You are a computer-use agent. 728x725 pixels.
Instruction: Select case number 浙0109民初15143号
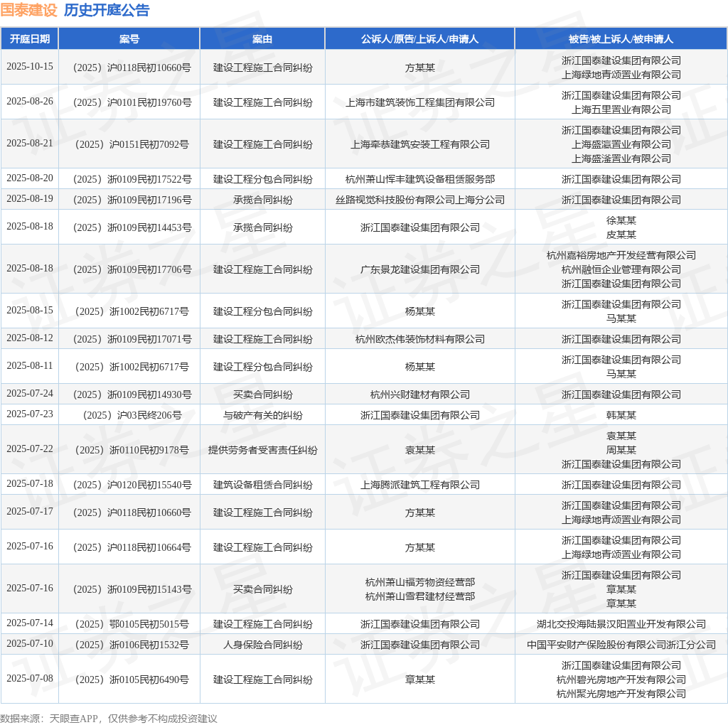tap(132, 589)
